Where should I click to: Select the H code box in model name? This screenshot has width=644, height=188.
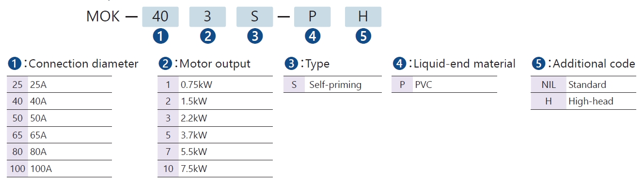click(363, 17)
